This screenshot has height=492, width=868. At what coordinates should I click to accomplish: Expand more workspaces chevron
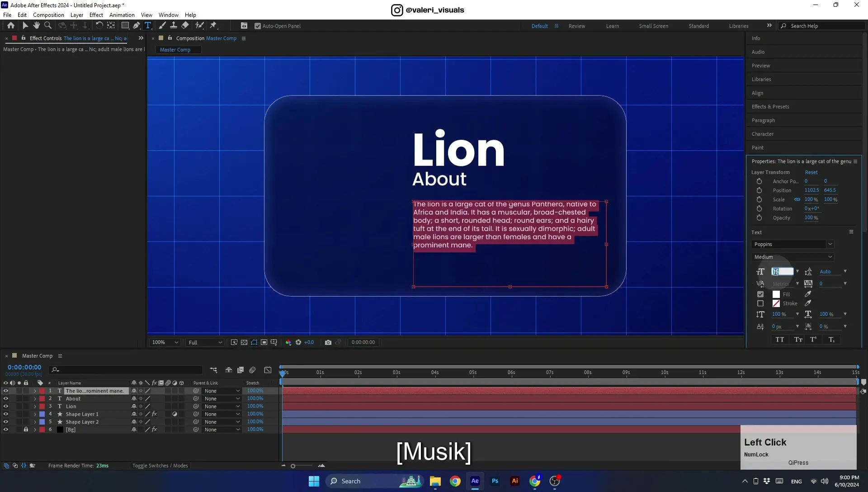point(769,26)
